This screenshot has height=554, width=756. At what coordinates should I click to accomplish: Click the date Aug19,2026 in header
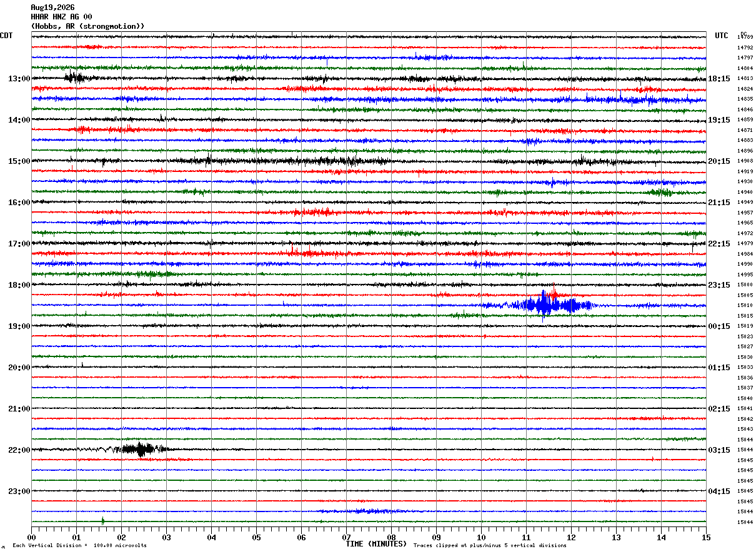pyautogui.click(x=52, y=8)
